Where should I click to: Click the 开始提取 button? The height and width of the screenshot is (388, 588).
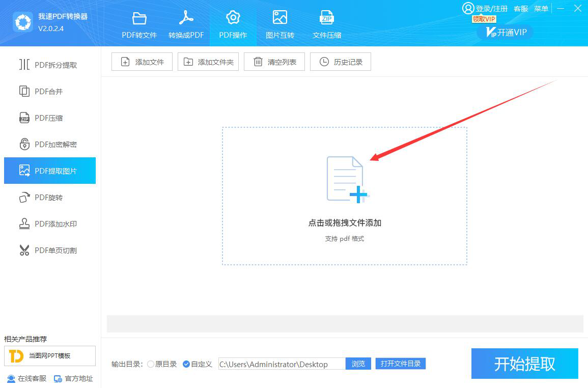tap(525, 364)
